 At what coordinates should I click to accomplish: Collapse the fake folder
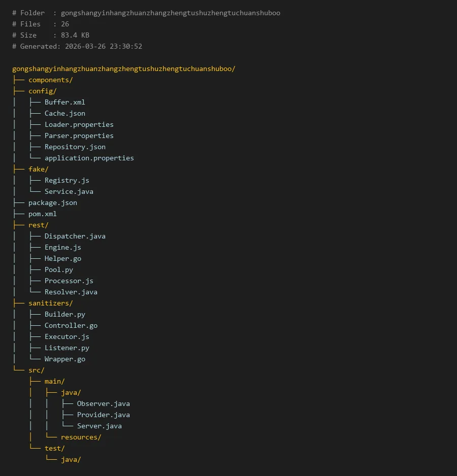click(x=38, y=169)
